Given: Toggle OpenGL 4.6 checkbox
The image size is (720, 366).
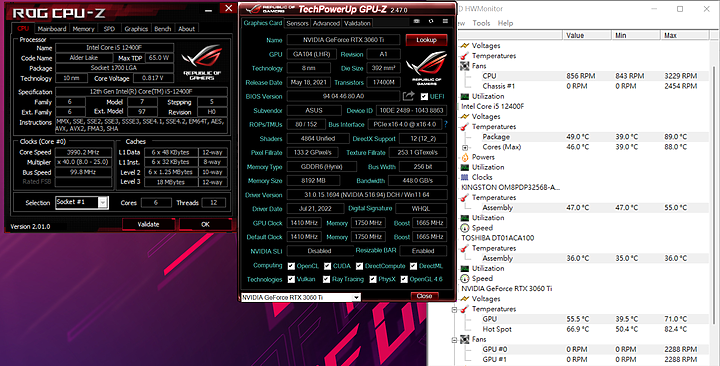Looking at the screenshot, I should point(404,279).
